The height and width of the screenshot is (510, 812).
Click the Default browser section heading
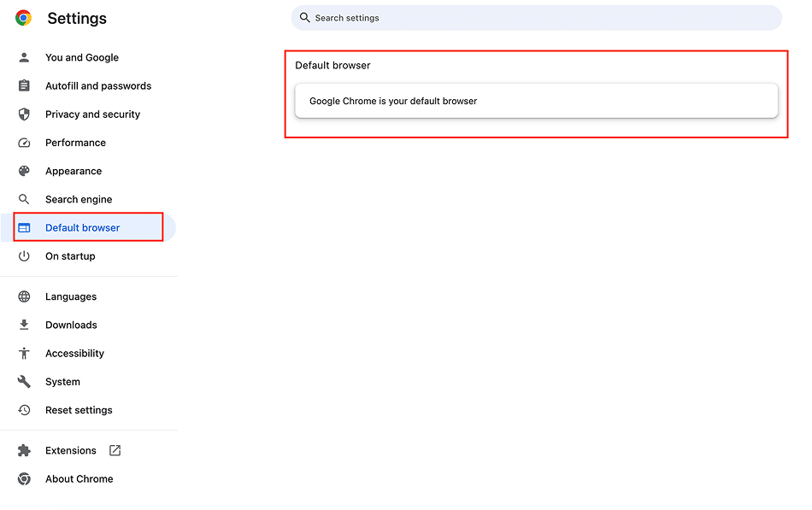click(333, 65)
